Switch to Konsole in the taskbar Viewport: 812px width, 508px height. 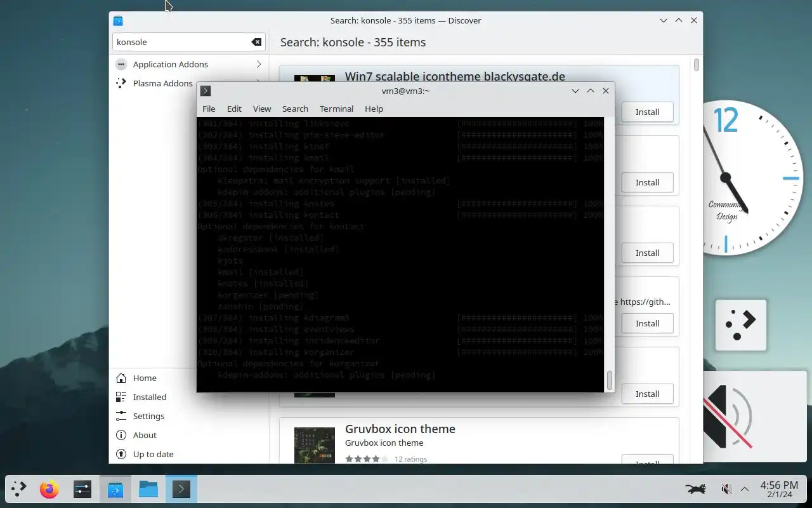pyautogui.click(x=181, y=489)
